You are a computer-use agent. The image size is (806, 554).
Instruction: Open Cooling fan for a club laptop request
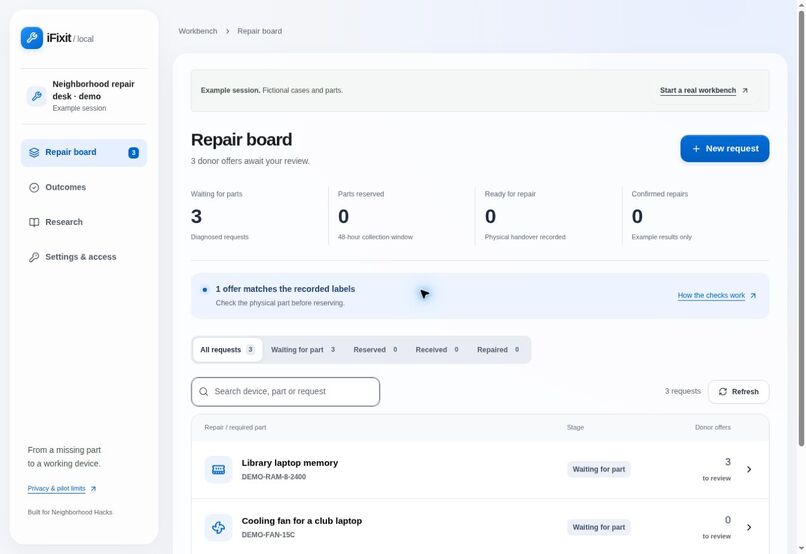coord(480,527)
